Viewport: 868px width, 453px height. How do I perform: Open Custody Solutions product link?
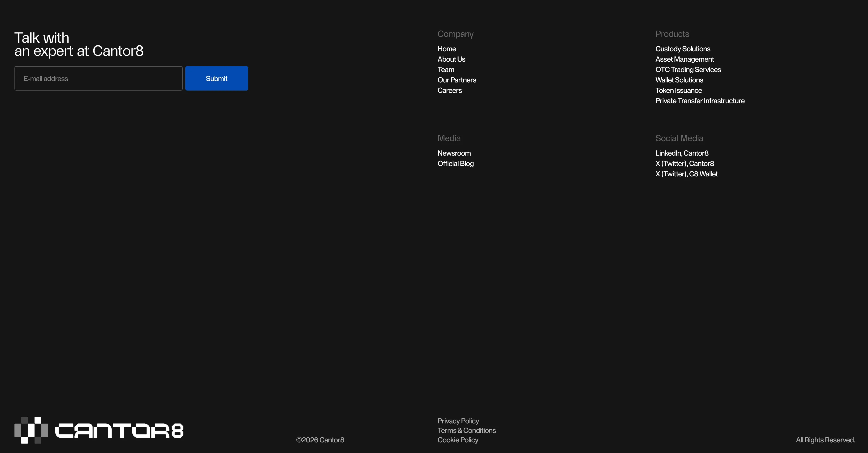pyautogui.click(x=683, y=49)
